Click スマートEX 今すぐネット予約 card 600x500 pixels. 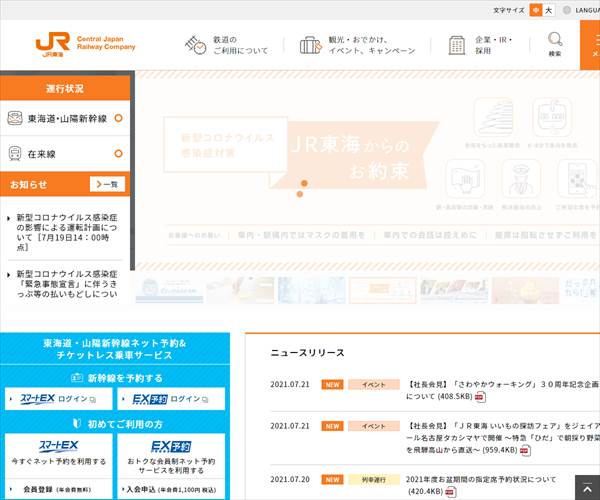tap(59, 456)
